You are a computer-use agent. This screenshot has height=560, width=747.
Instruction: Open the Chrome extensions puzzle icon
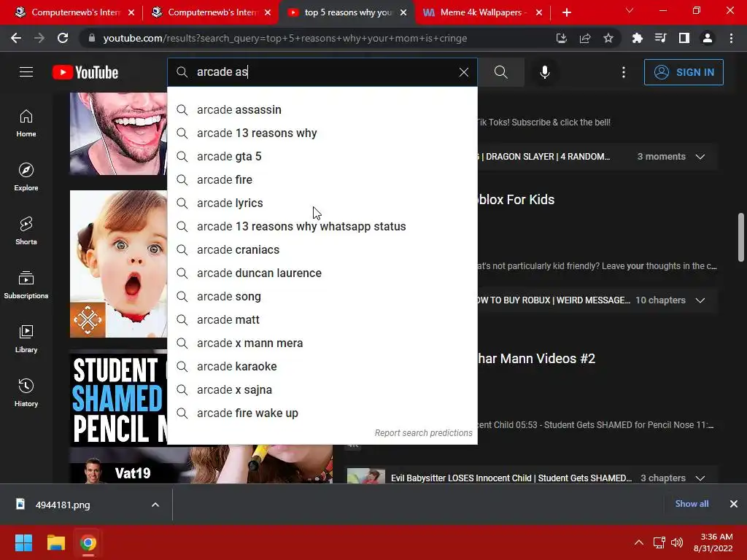point(637,38)
